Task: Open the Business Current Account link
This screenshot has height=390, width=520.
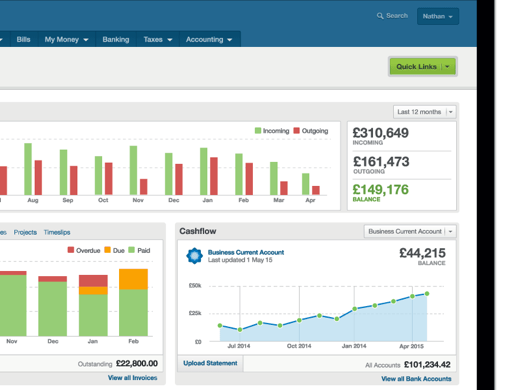Action: coord(246,252)
